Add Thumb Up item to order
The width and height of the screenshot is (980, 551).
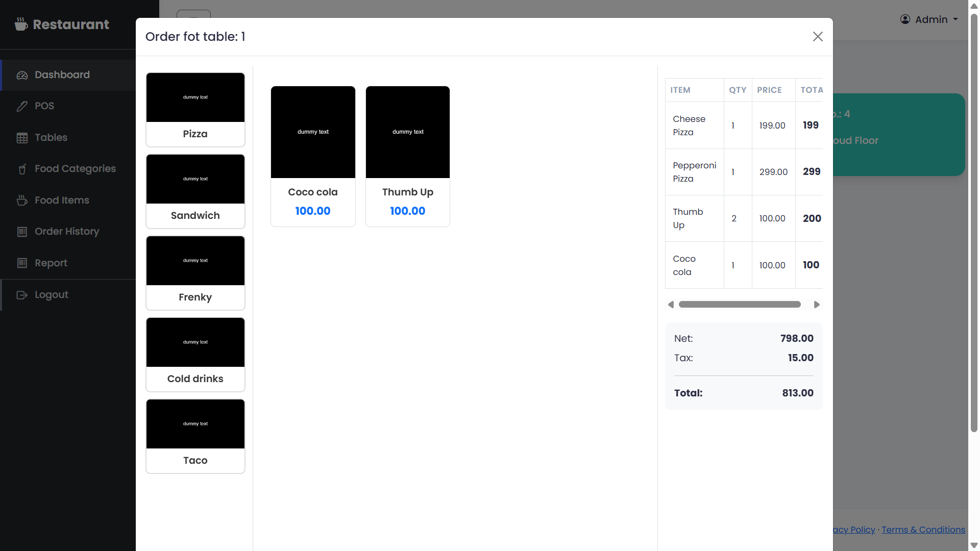point(408,156)
